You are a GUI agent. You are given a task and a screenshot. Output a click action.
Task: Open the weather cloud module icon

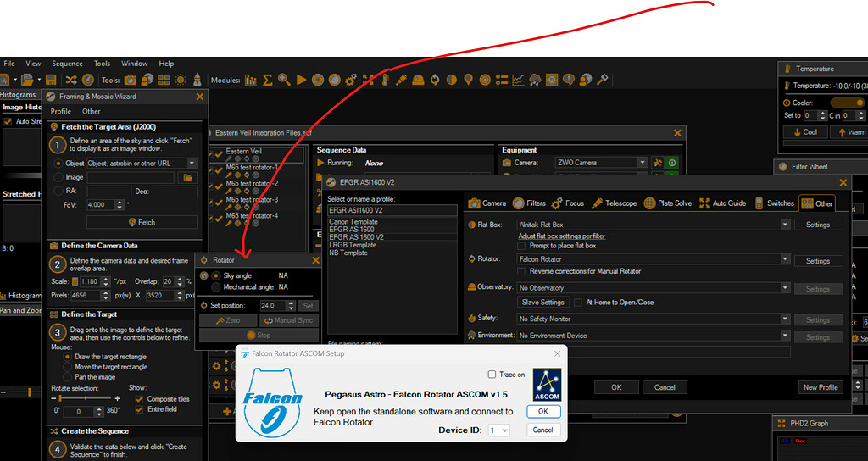pyautogui.click(x=536, y=80)
